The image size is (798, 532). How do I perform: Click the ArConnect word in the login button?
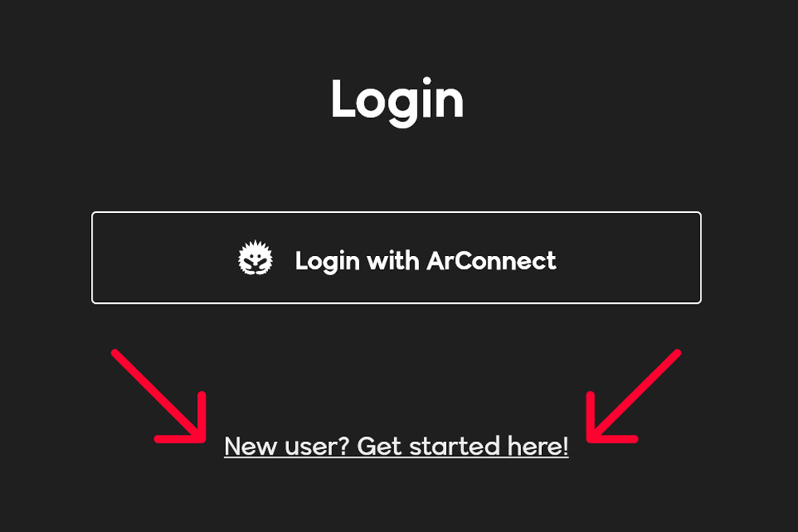(x=492, y=260)
